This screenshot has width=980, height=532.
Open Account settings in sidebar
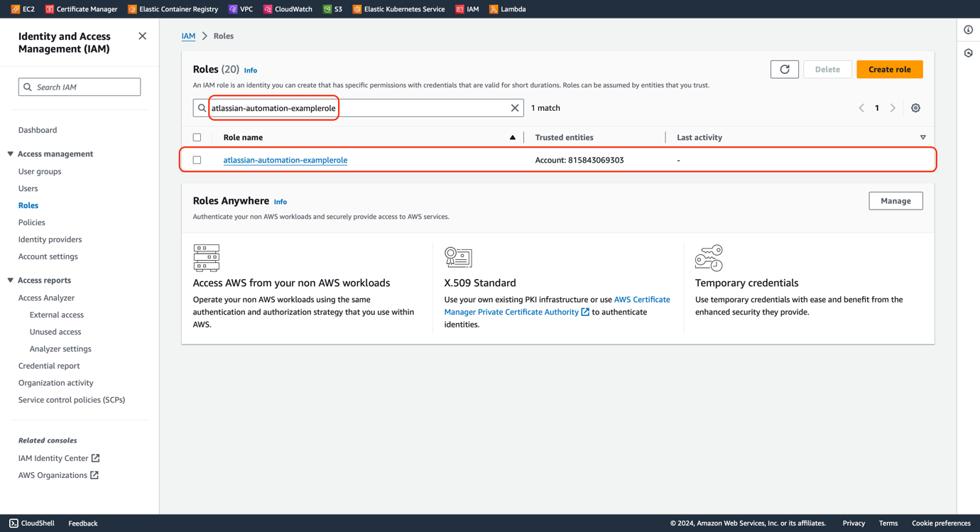coord(48,256)
